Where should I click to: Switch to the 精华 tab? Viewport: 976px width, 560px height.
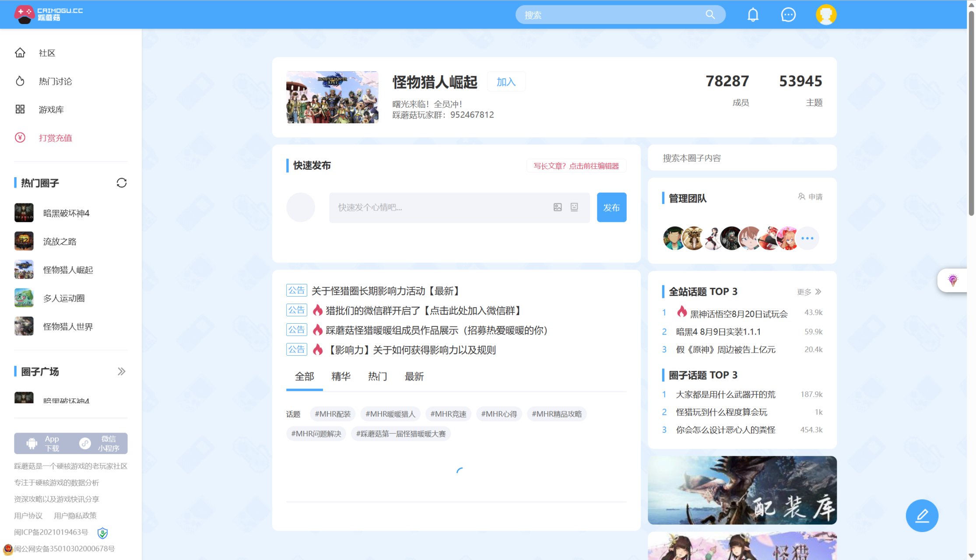[x=341, y=376]
